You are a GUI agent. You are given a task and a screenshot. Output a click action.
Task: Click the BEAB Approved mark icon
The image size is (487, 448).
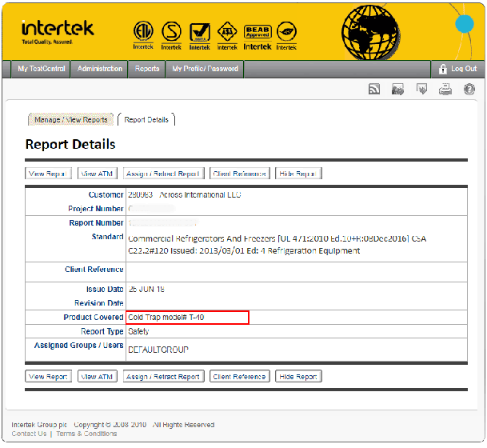coord(257,34)
